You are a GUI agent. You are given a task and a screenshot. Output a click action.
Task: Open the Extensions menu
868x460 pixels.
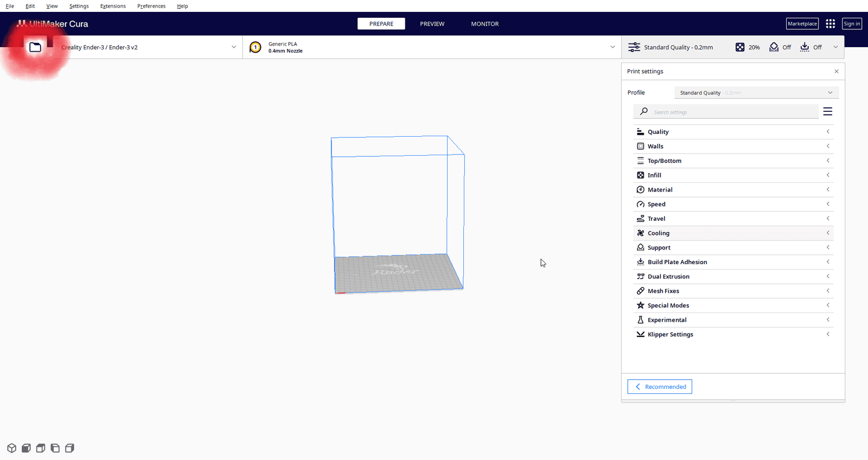pos(113,6)
